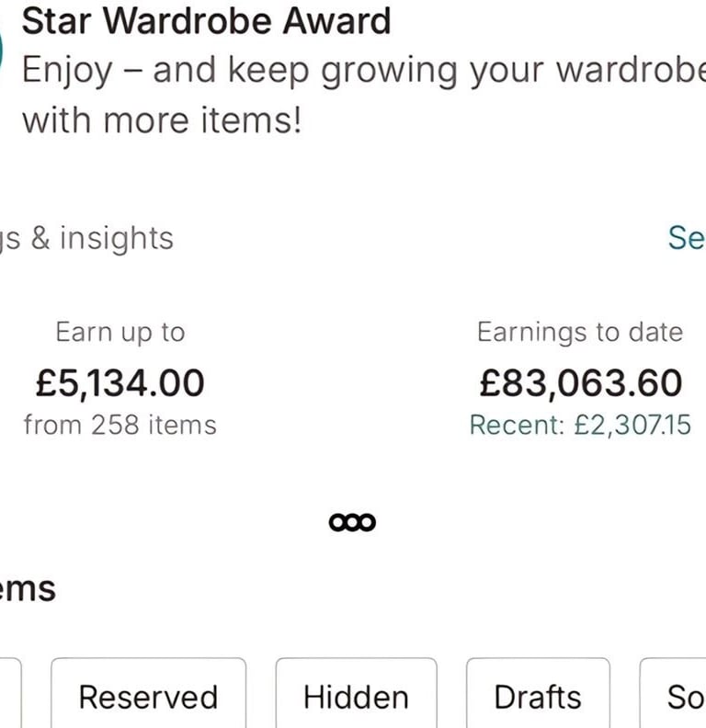706x728 pixels.
Task: Open the Recent £2,307.15 earnings link
Action: pyautogui.click(x=580, y=425)
